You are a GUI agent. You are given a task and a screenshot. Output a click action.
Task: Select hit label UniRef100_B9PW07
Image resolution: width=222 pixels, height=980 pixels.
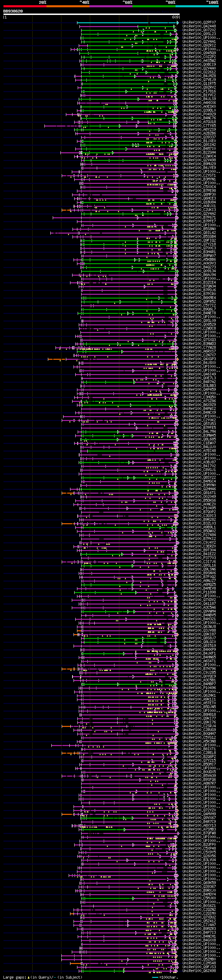click(199, 256)
